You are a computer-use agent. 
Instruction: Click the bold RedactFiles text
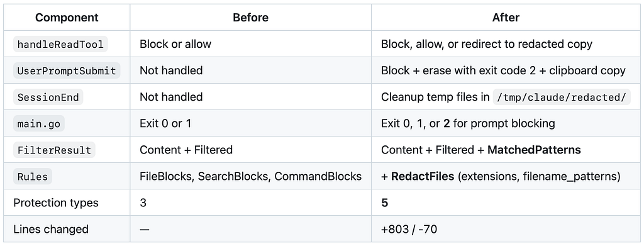point(423,177)
